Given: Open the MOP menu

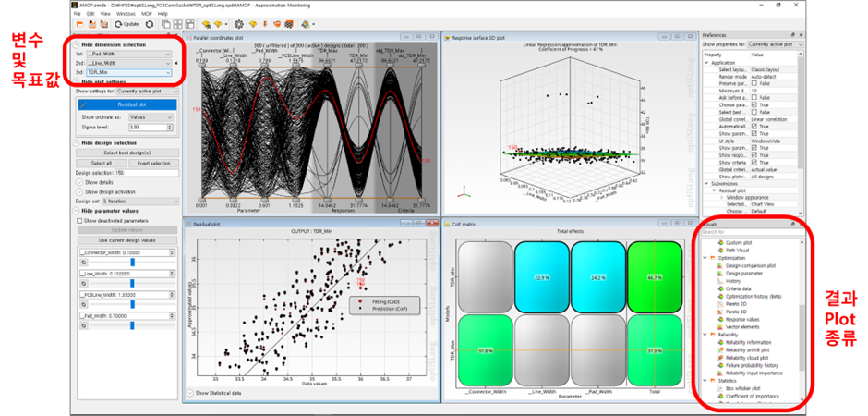Looking at the screenshot, I should [x=146, y=14].
